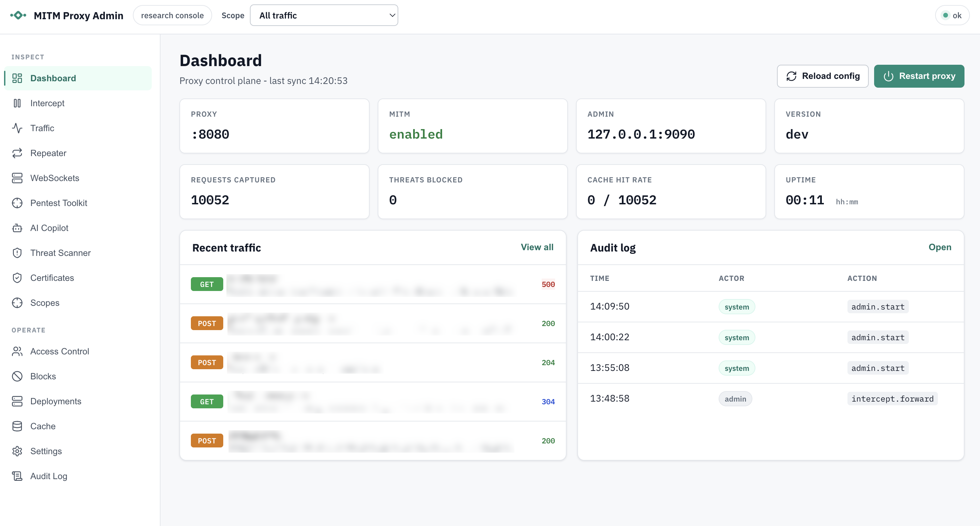Click the refresh icon on Reload config
This screenshot has width=980, height=526.
(x=791, y=76)
